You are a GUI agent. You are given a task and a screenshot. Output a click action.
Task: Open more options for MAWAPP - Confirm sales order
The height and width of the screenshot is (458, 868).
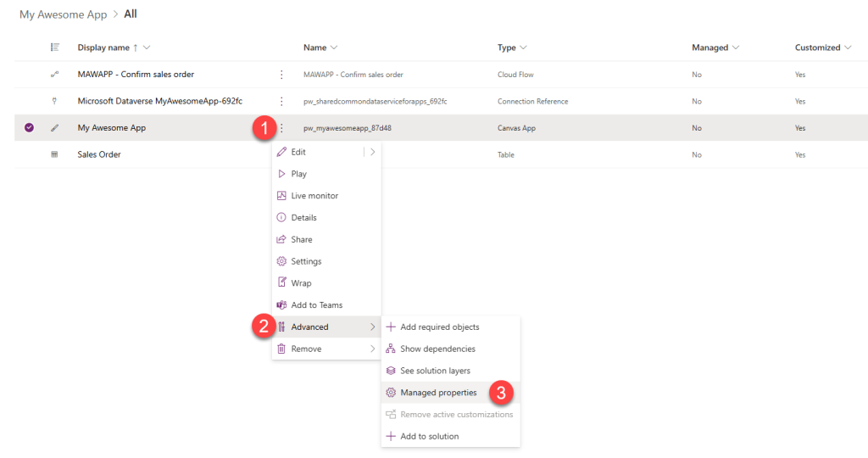[x=281, y=74]
